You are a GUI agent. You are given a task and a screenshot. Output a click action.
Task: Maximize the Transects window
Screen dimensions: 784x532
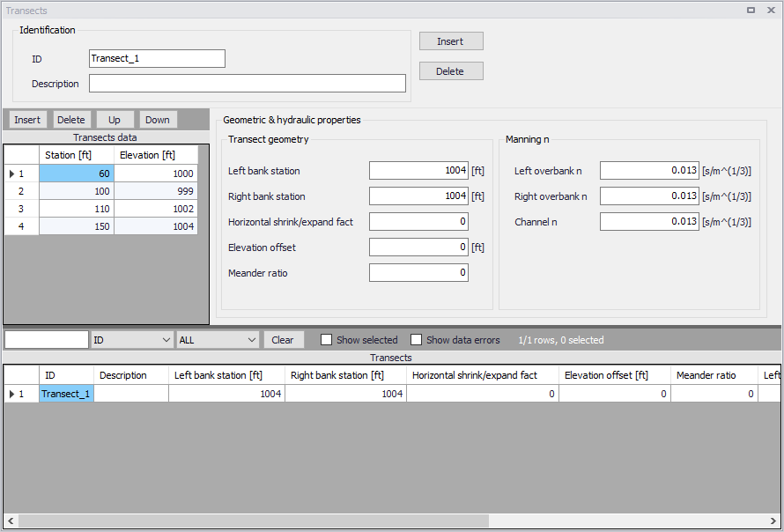(751, 10)
